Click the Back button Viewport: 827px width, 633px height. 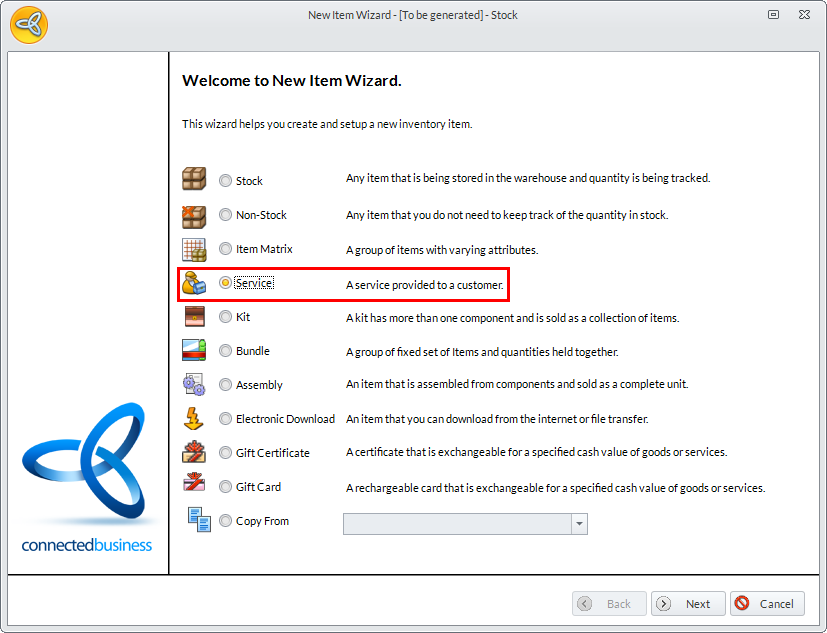(609, 603)
